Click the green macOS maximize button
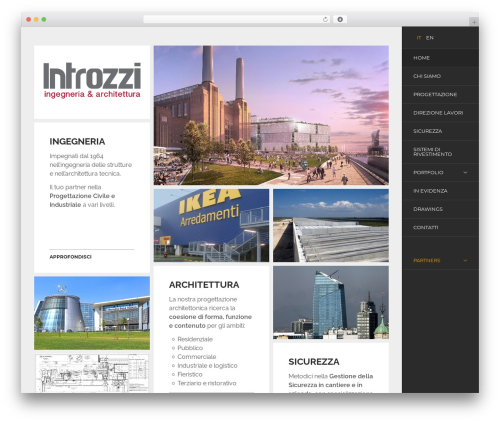Viewport: 500px width, 423px height. 44,19
